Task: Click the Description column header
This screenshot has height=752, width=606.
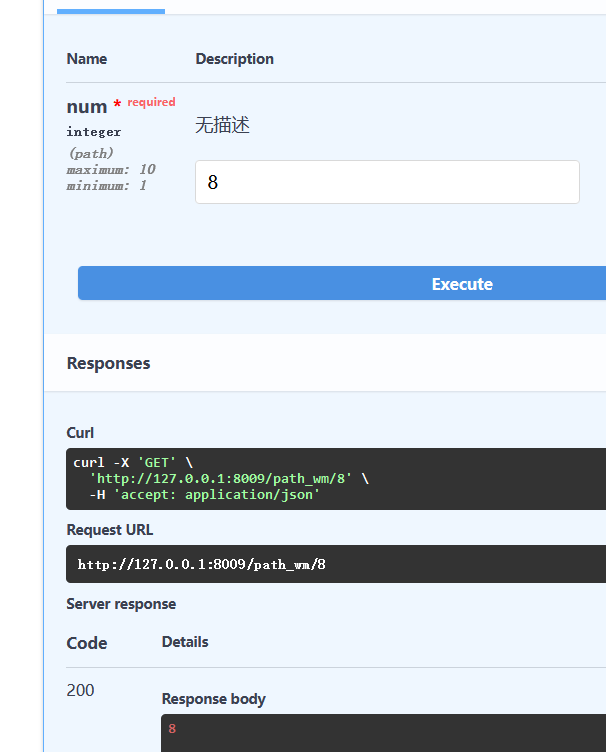Action: [x=234, y=59]
